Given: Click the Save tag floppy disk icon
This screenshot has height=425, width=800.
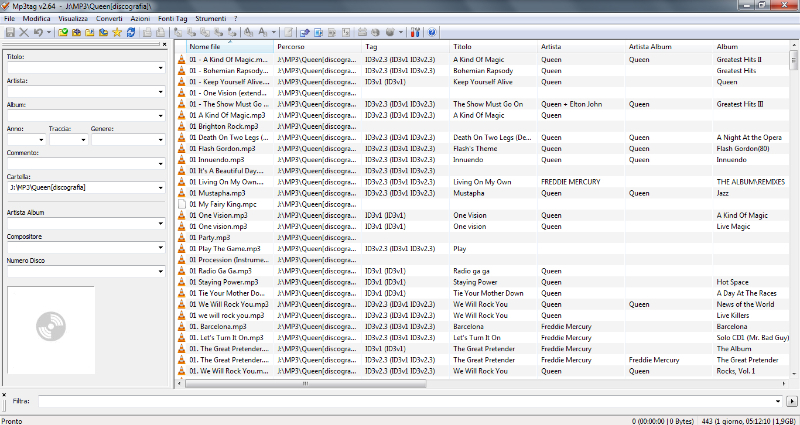Looking at the screenshot, I should point(10,33).
